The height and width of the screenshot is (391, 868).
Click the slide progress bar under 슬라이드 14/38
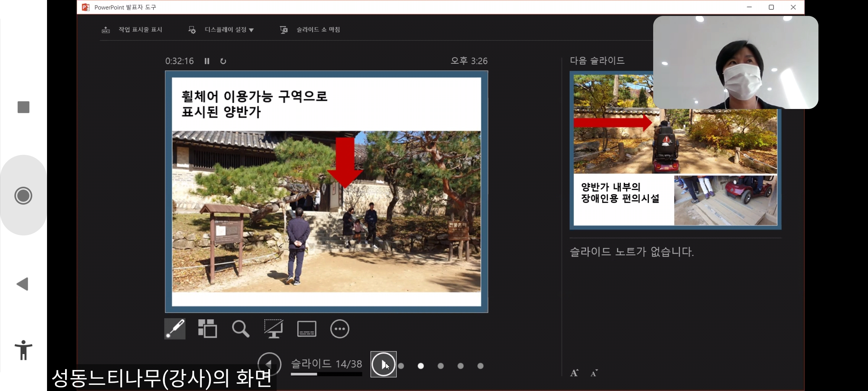click(x=326, y=374)
